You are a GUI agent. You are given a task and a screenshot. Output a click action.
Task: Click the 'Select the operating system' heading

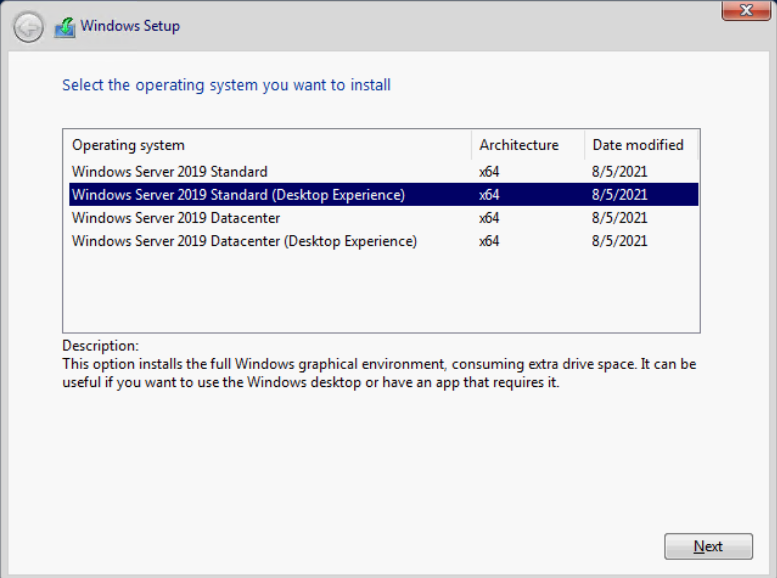(x=226, y=85)
